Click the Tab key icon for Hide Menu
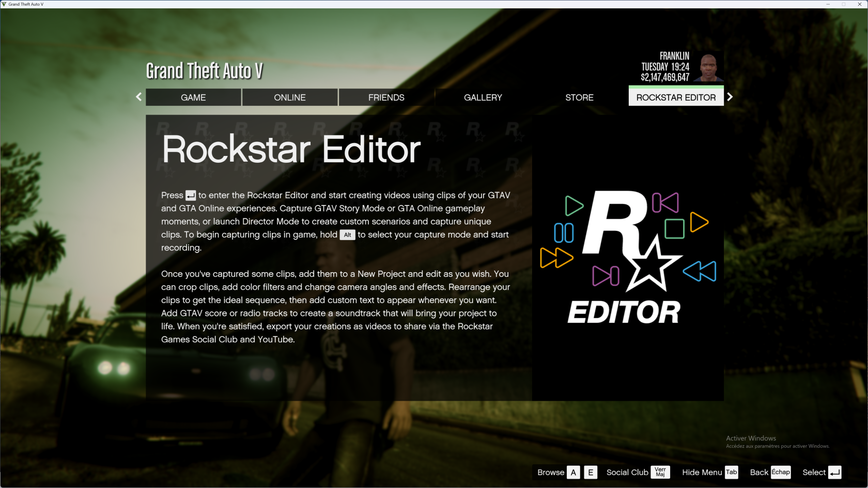This screenshot has width=868, height=488. click(731, 473)
